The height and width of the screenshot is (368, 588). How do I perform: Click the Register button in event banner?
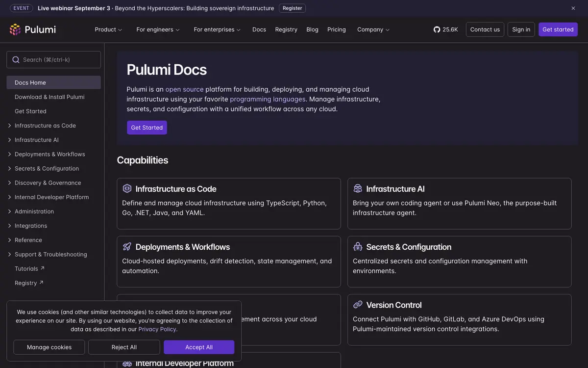tap(293, 8)
